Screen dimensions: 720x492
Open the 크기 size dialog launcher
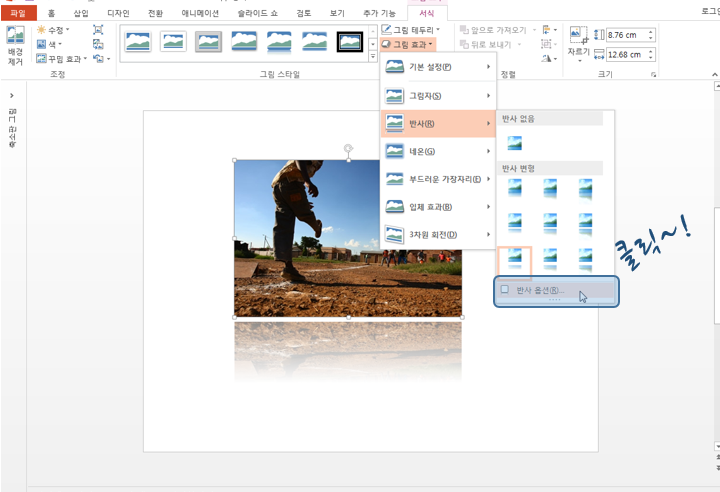tap(653, 74)
